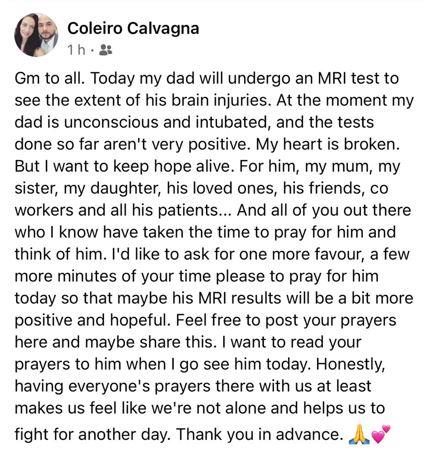The image size is (432, 457).
Task: Click the phrase 'fight for another day'
Action: (90, 435)
